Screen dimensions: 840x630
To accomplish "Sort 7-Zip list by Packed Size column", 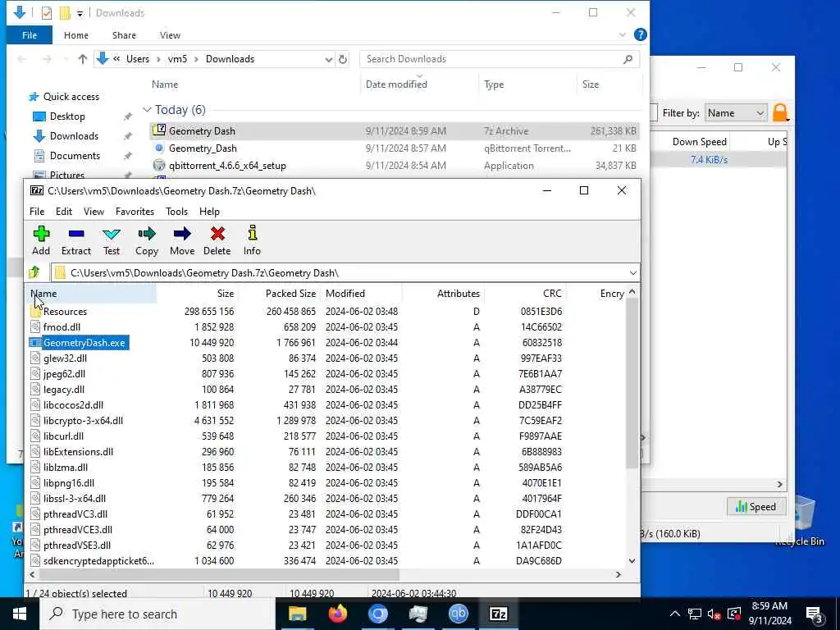I will (280, 294).
